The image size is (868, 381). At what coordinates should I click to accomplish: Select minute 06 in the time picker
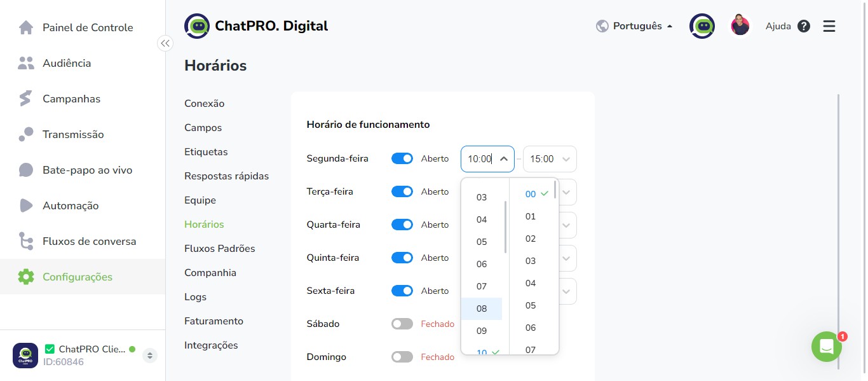click(531, 328)
